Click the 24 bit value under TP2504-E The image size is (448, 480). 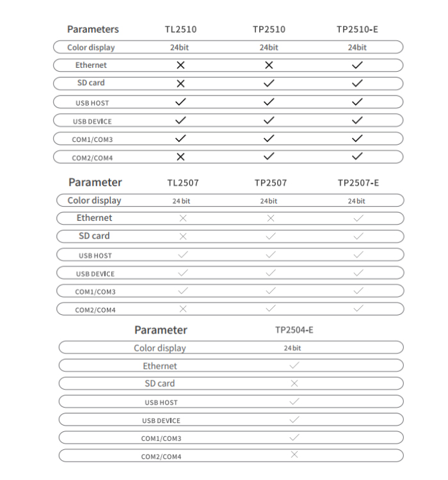(x=292, y=348)
